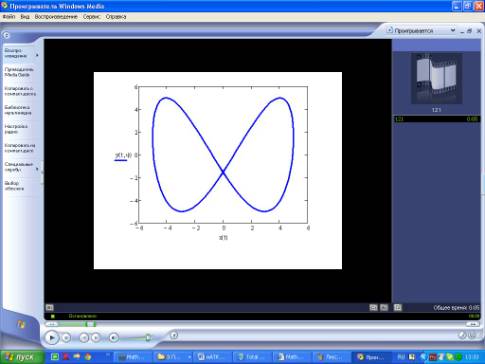Mute the player sound

tap(113, 338)
